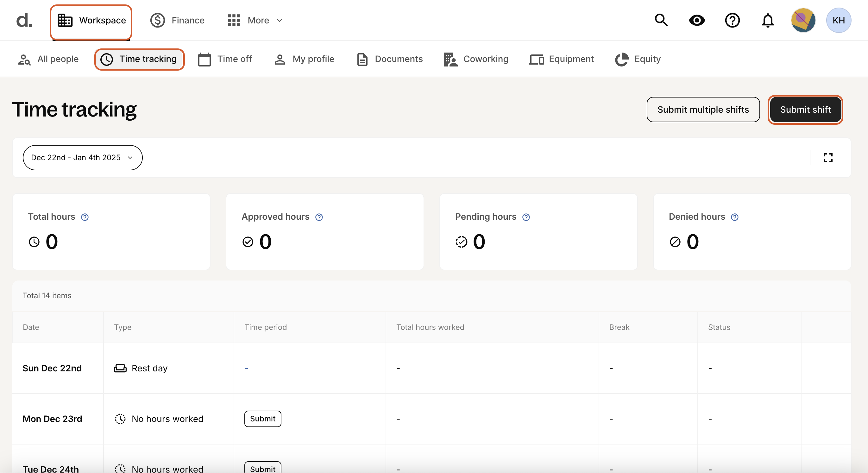Open the Time off tab
The height and width of the screenshot is (473, 868).
point(225,59)
